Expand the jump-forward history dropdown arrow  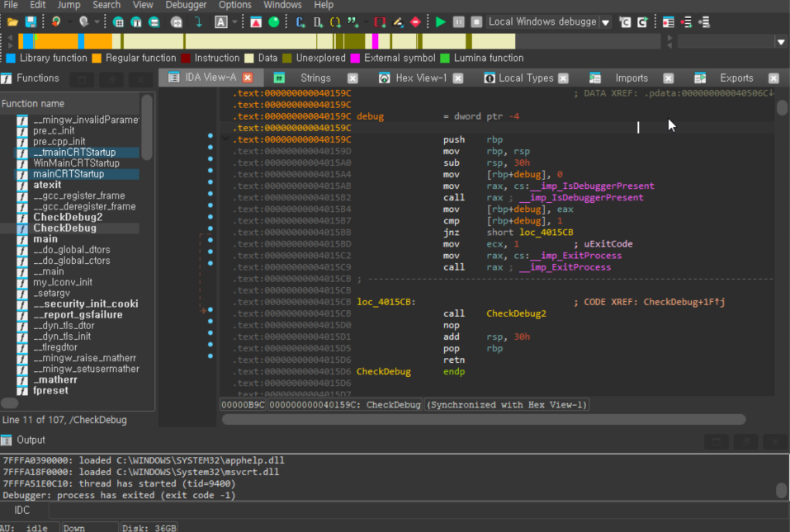coord(97,22)
